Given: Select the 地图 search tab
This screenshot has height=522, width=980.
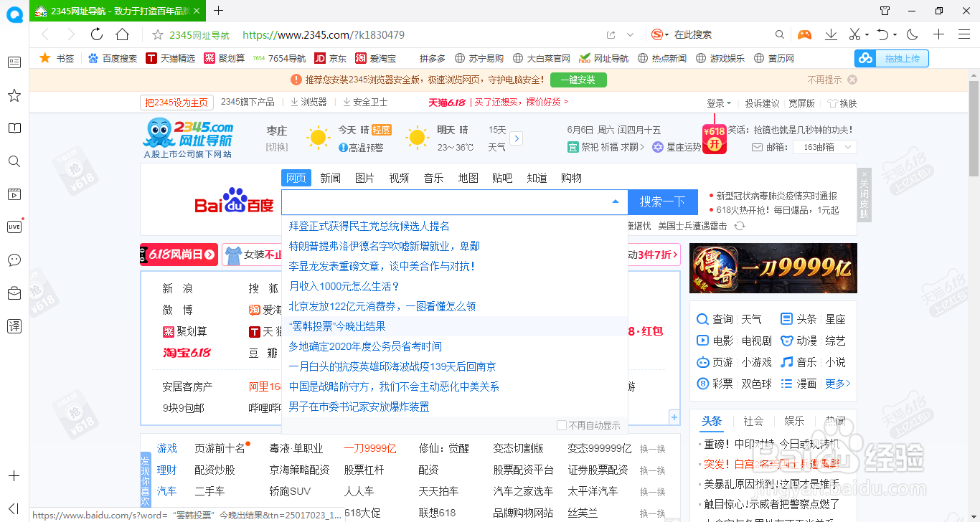Looking at the screenshot, I should (x=468, y=178).
